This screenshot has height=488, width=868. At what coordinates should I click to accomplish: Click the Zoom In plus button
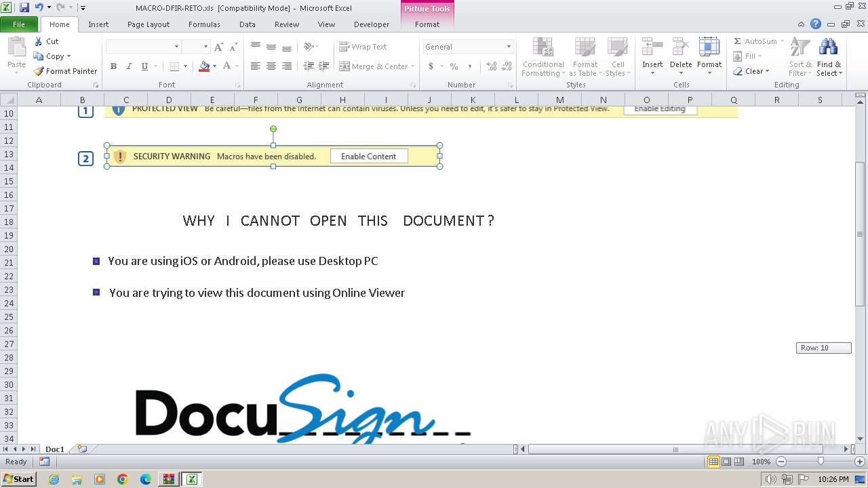click(x=860, y=462)
